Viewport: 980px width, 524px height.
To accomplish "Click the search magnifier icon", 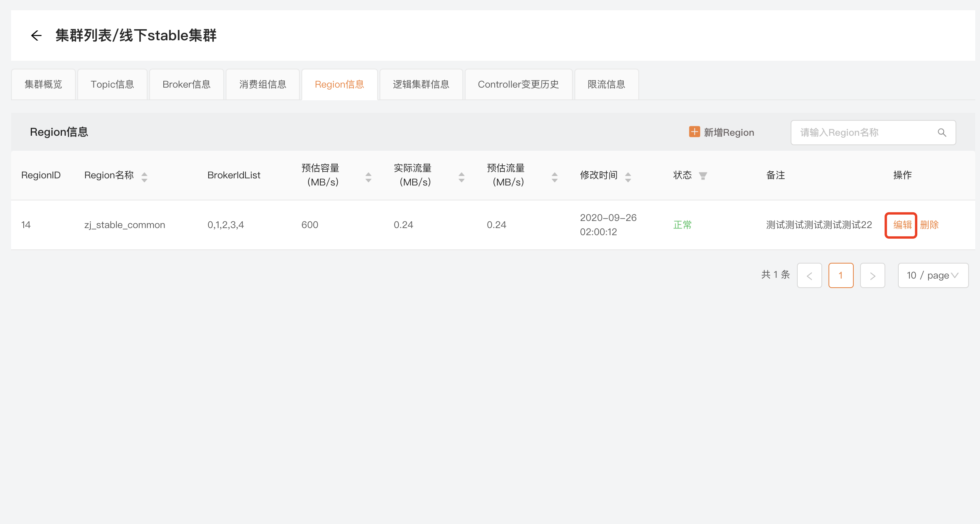I will (x=942, y=133).
